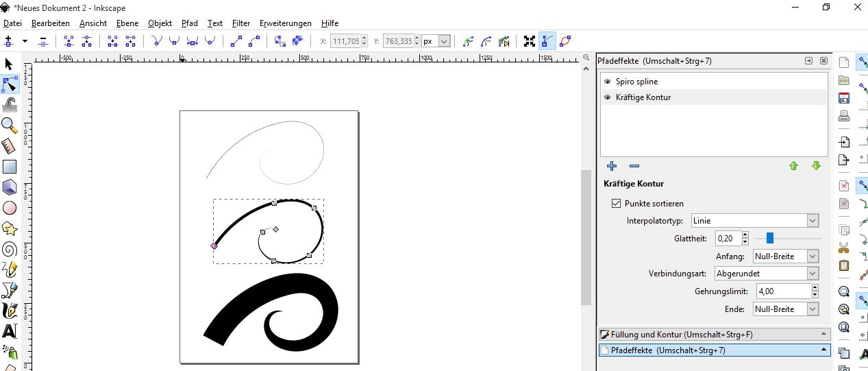Open the Pfad menu
Image resolution: width=868 pixels, height=371 pixels.
(x=189, y=23)
